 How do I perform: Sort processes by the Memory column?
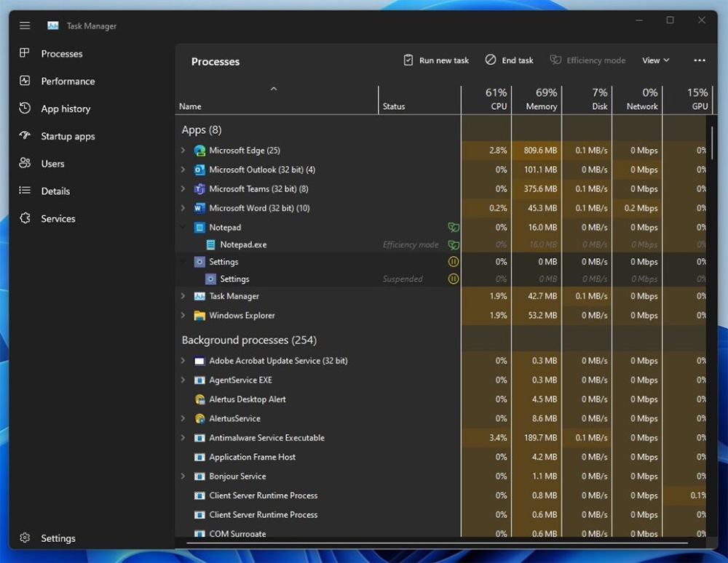pos(539,99)
